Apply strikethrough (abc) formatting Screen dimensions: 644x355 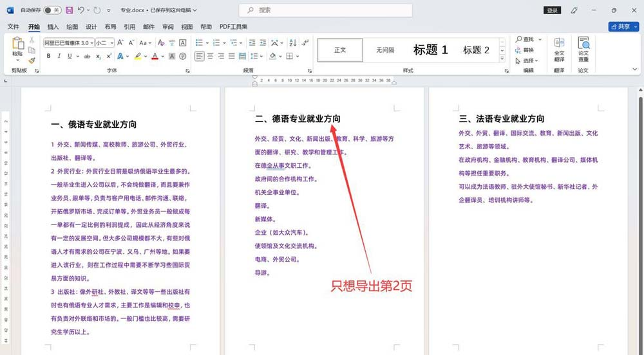(x=87, y=56)
